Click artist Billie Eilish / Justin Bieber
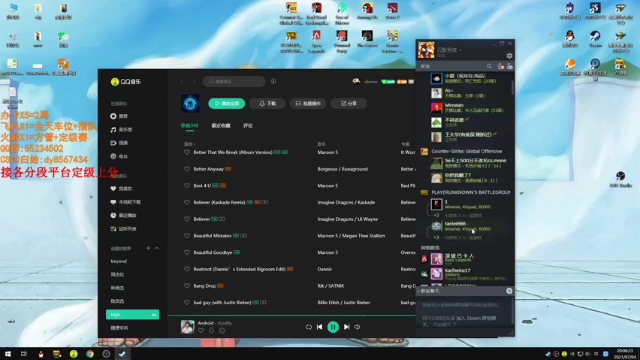The image size is (640, 360). pyautogui.click(x=344, y=302)
